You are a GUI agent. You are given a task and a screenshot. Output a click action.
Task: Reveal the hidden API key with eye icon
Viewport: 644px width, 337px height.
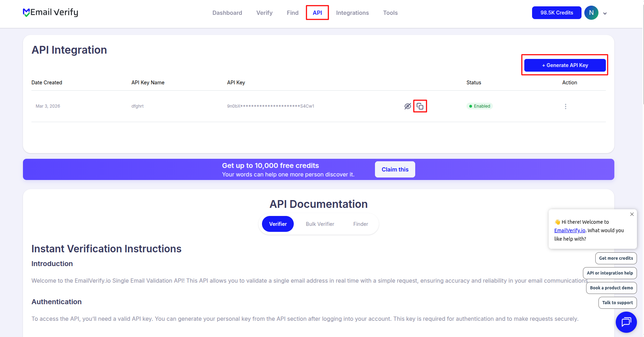(x=407, y=106)
